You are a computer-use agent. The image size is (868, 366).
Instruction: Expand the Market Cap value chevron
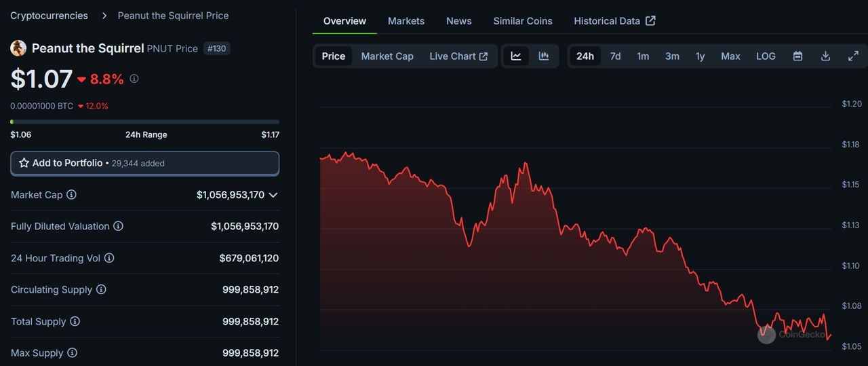pos(273,195)
